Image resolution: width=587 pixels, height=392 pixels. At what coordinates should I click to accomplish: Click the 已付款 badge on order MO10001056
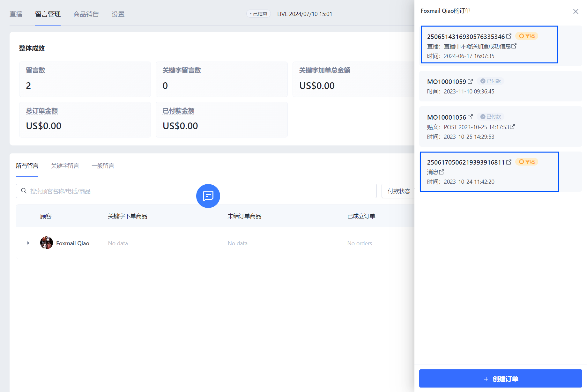(x=491, y=117)
